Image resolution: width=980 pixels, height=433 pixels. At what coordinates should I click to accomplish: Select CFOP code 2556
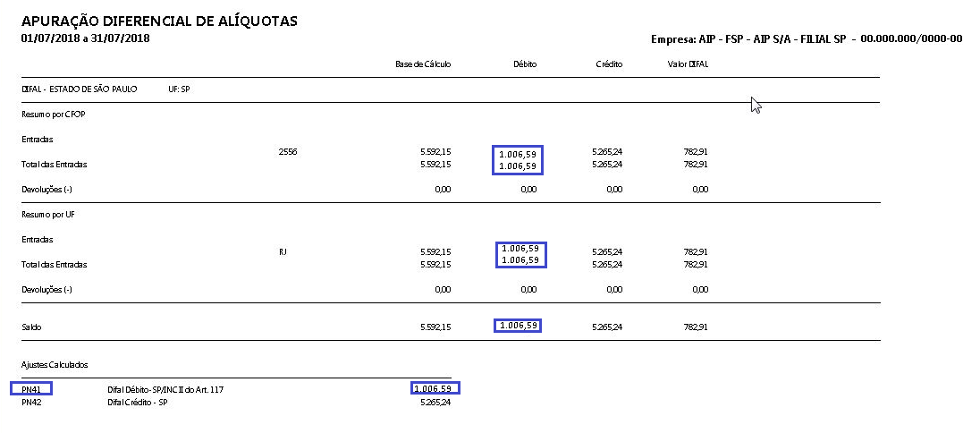(x=287, y=152)
